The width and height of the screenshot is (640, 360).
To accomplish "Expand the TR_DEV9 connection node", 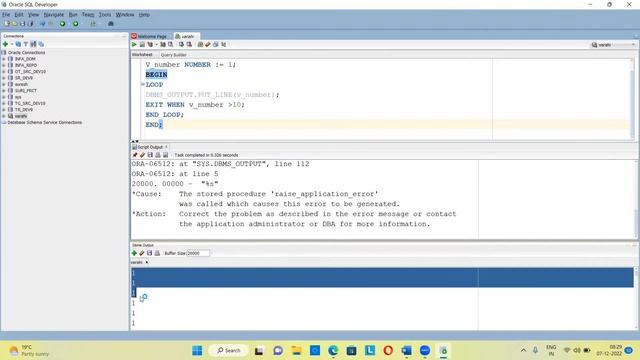I will pyautogui.click(x=4, y=110).
